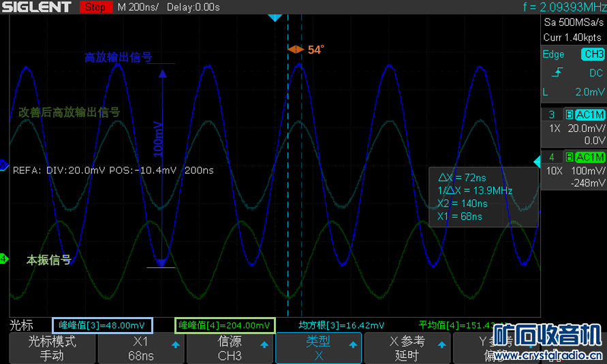
Task: Toggle the cursor mode 光标模式 softkey
Action: coord(51,348)
